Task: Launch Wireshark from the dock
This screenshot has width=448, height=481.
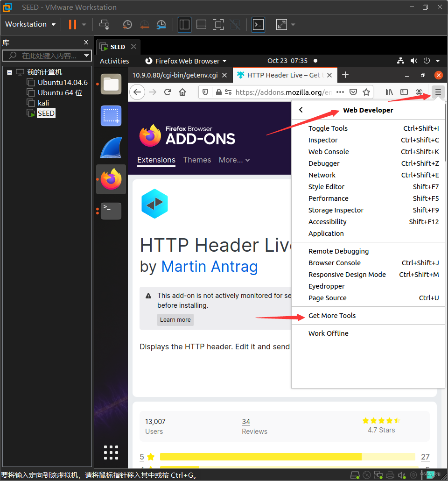Action: pos(111,148)
